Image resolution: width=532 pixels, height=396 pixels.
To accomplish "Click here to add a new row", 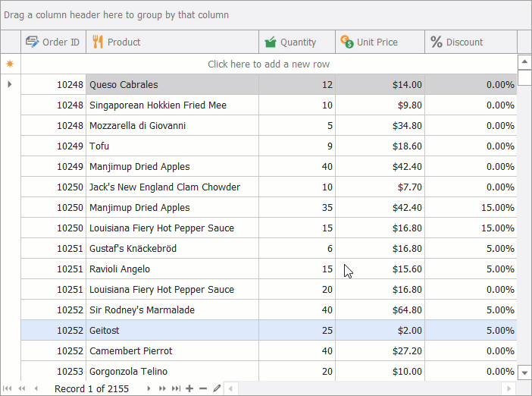I will (x=268, y=64).
